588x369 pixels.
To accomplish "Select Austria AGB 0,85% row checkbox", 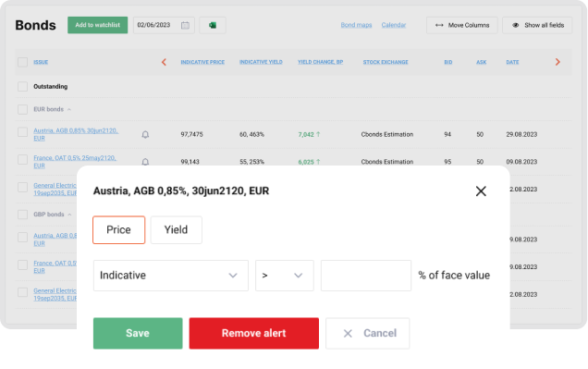I will [22, 132].
